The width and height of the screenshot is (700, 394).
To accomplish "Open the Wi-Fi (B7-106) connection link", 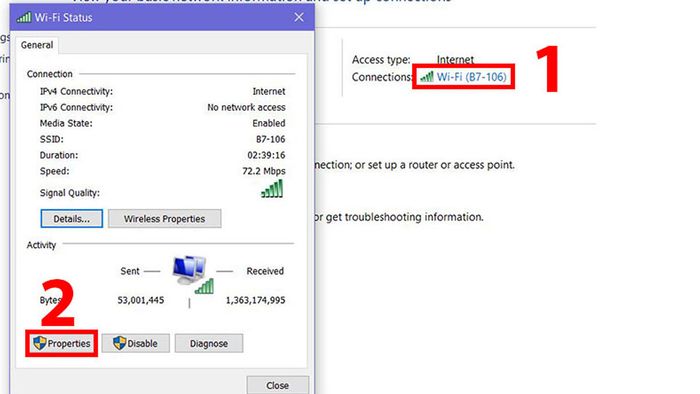I will [x=471, y=77].
